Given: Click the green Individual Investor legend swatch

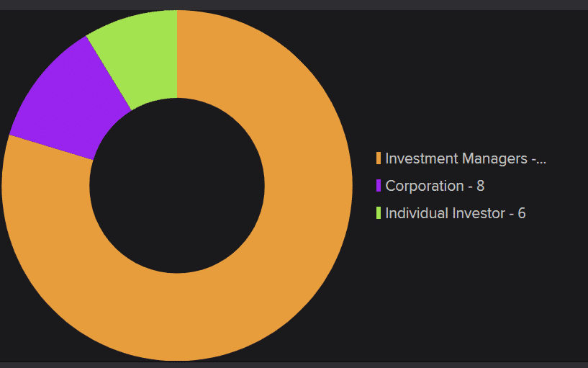Looking at the screenshot, I should [379, 213].
